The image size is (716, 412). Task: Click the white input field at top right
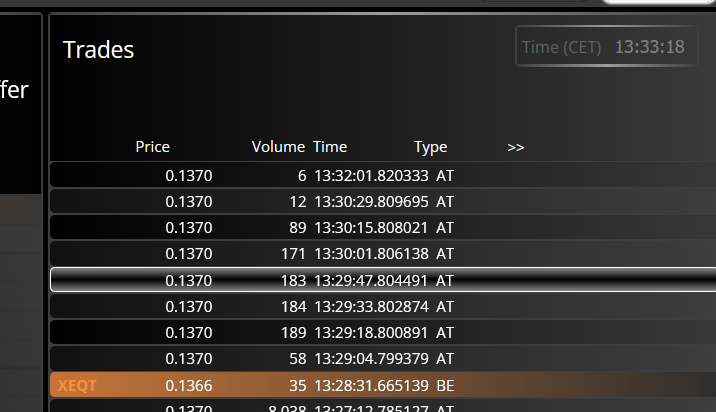coord(658,3)
